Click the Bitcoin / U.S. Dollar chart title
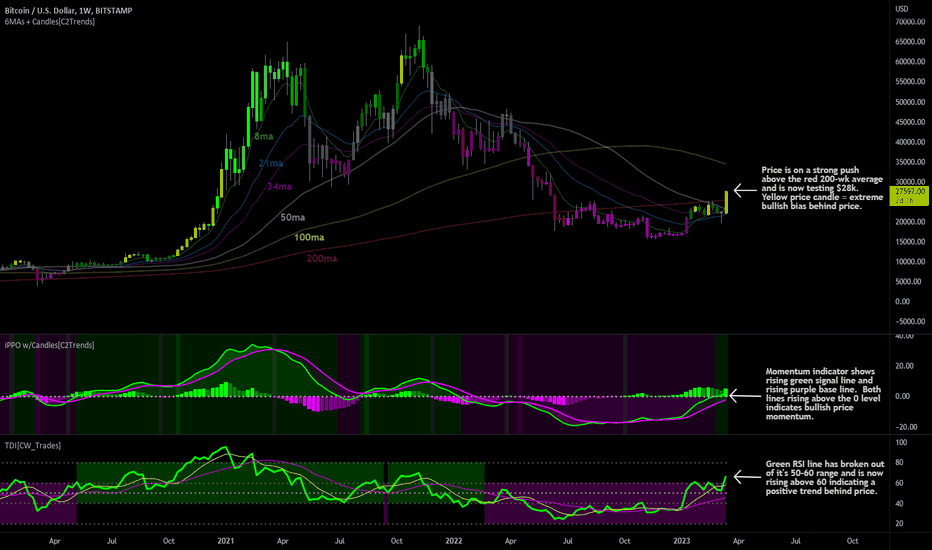This screenshot has width=932, height=550. [68, 11]
